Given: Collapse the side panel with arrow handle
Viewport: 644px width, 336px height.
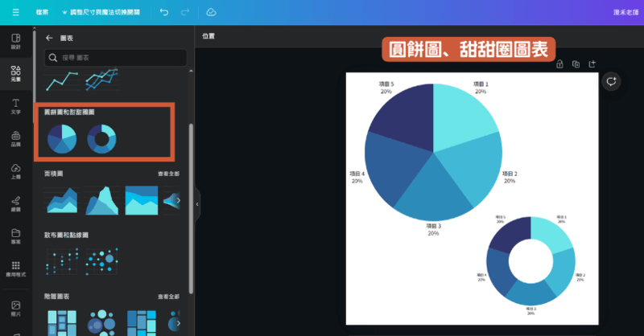Looking at the screenshot, I should point(197,205).
